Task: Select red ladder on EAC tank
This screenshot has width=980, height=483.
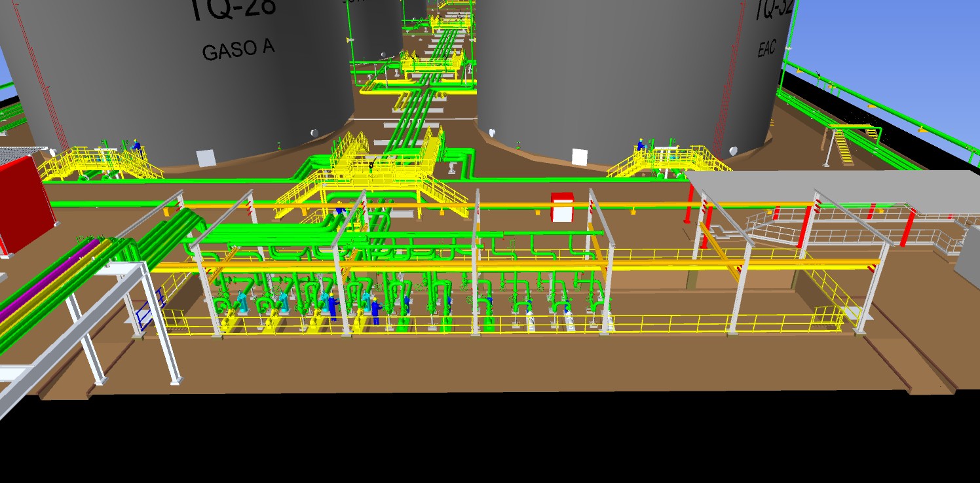Action: click(x=725, y=98)
